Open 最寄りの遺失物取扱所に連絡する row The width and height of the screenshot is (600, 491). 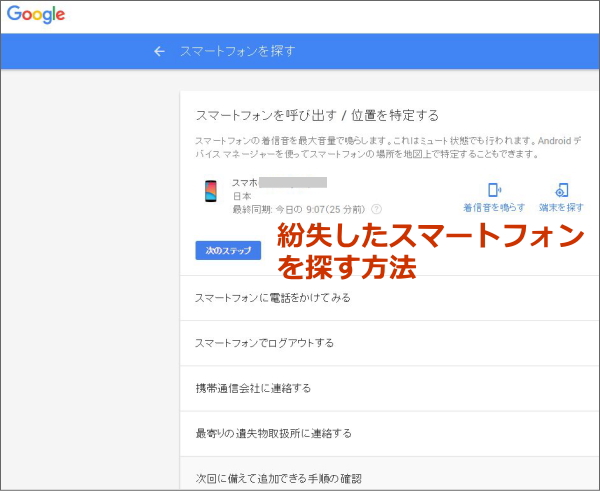pyautogui.click(x=273, y=433)
